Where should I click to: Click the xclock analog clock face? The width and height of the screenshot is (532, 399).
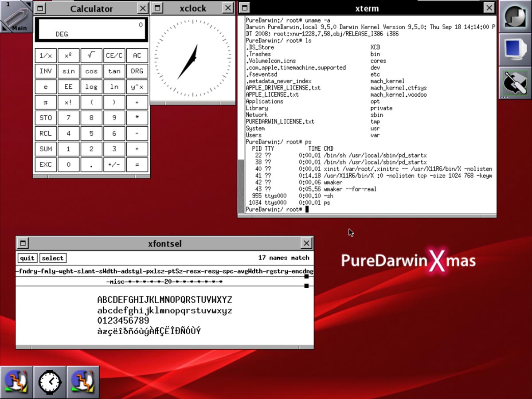click(192, 58)
